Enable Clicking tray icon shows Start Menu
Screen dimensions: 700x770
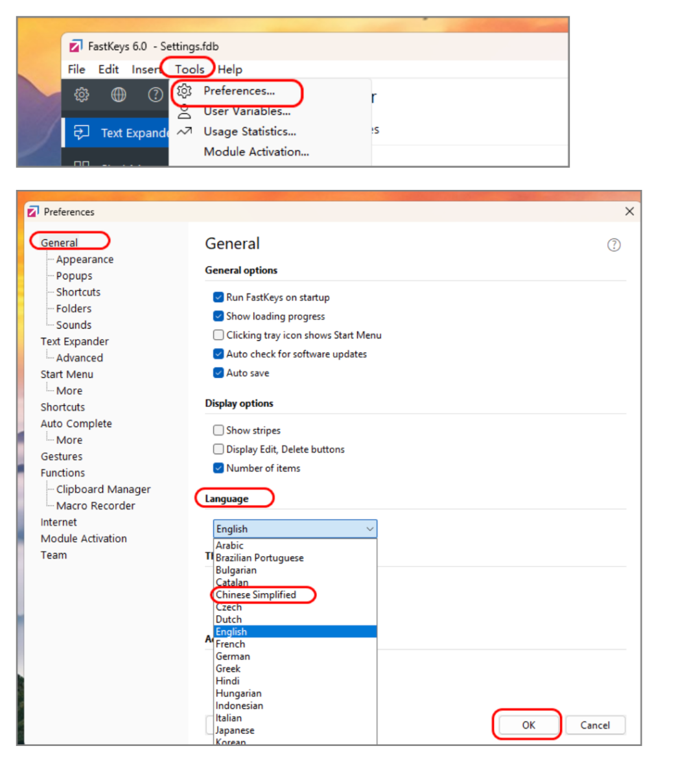pos(218,335)
